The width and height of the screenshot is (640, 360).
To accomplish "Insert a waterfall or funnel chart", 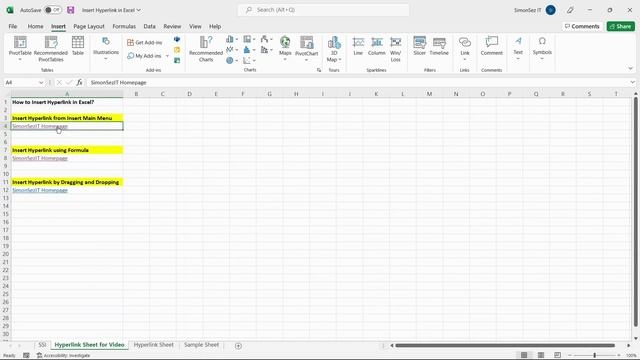I will [267, 39].
